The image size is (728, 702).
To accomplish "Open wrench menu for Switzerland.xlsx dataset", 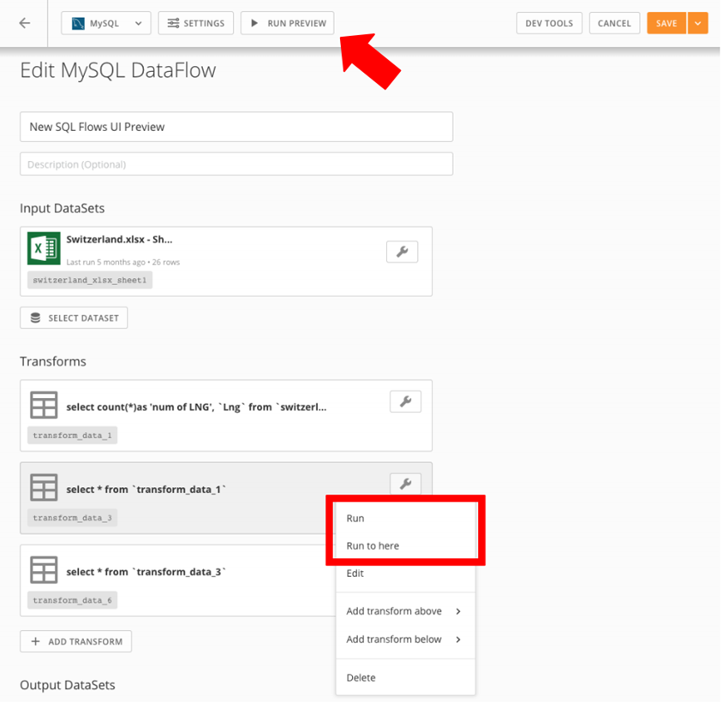I will tap(402, 252).
